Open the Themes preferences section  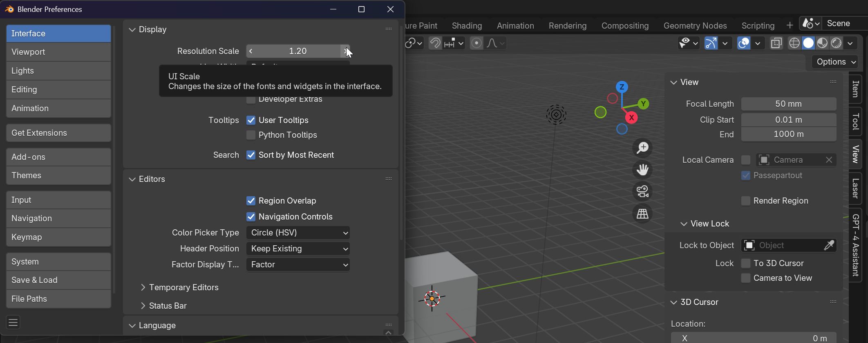point(58,175)
